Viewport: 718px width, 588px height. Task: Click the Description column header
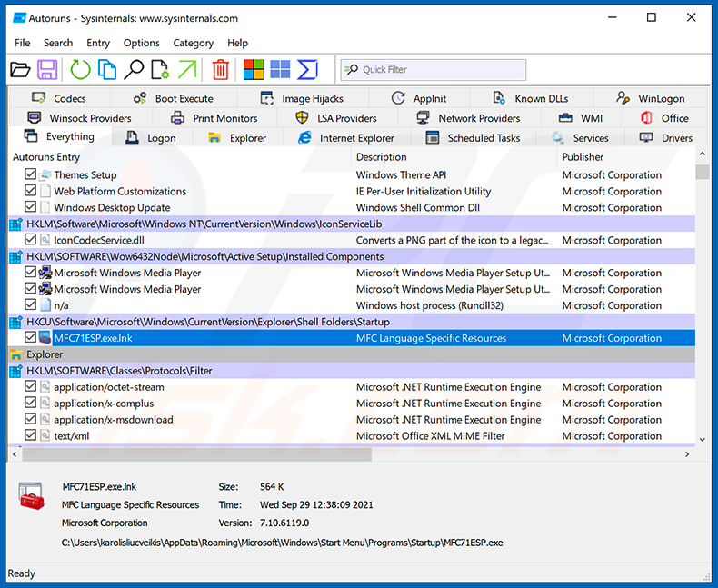454,157
